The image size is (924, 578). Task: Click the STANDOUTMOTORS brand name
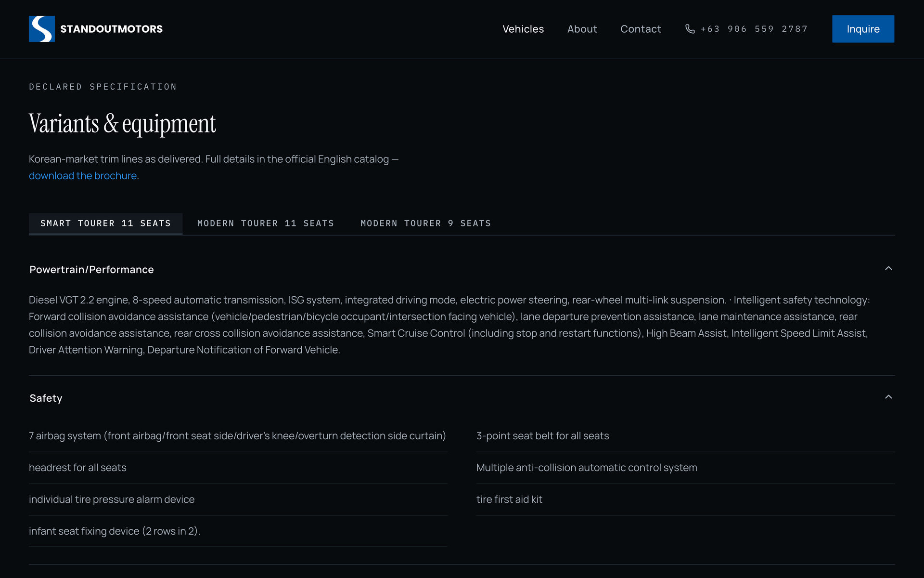112,29
